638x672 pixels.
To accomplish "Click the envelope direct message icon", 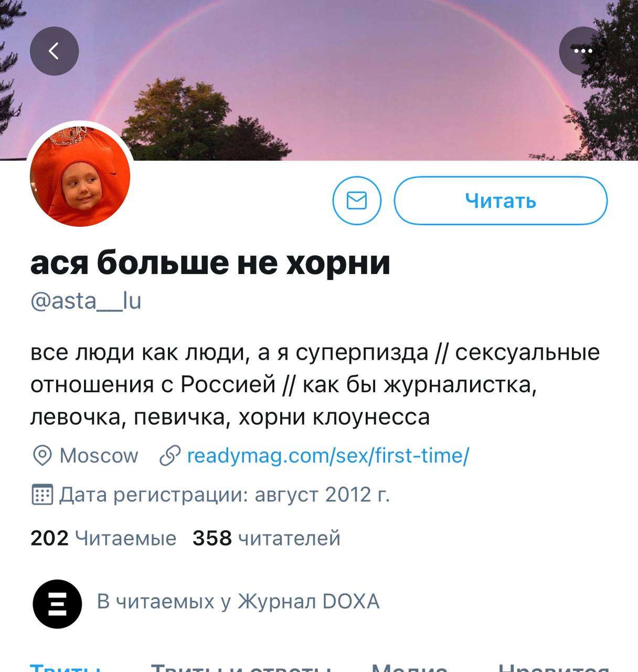I will (x=357, y=201).
